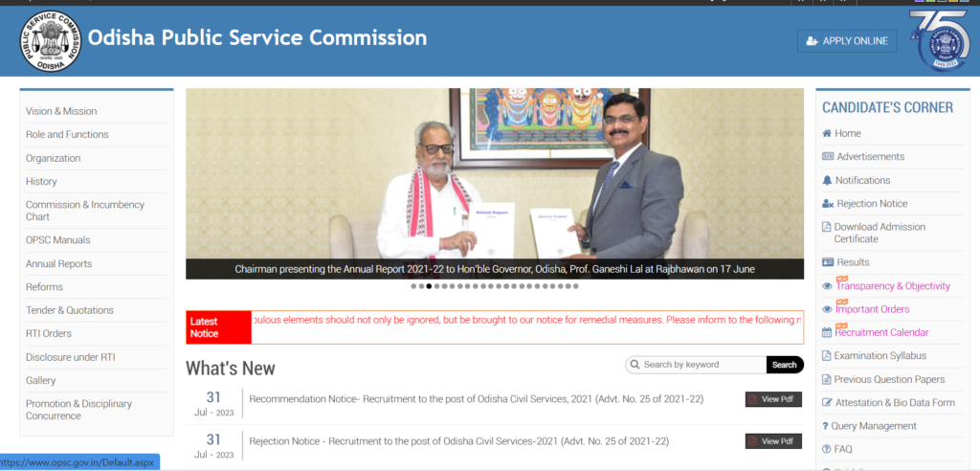The image size is (980, 471).
Task: Open Important Orders link
Action: tap(873, 309)
